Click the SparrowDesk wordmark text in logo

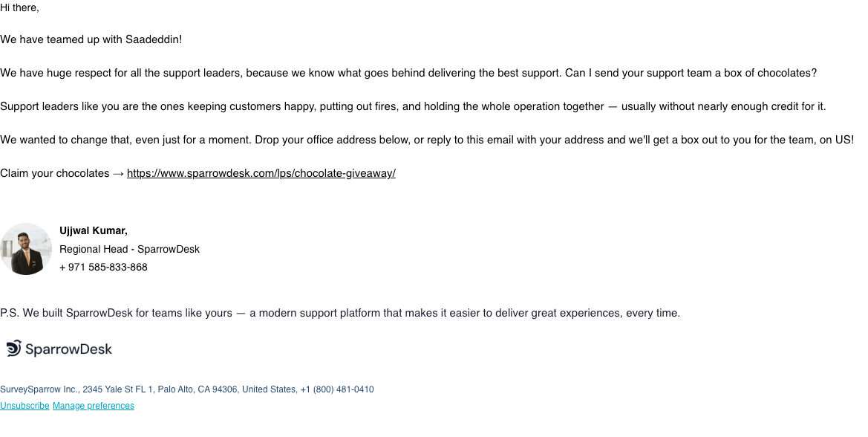68,349
